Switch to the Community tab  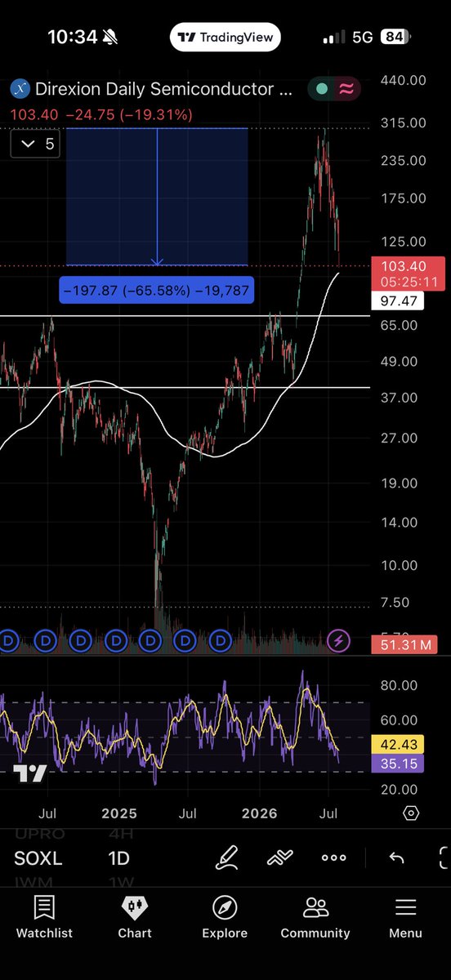(315, 917)
